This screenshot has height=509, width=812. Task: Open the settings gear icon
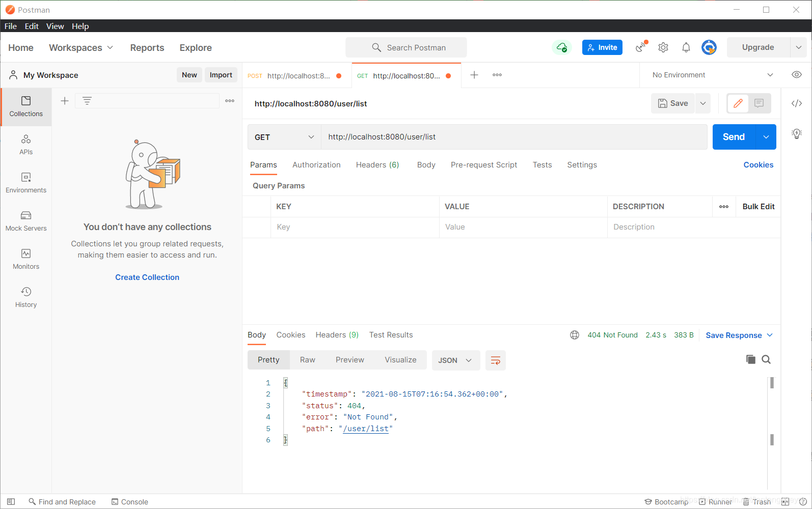(x=663, y=47)
